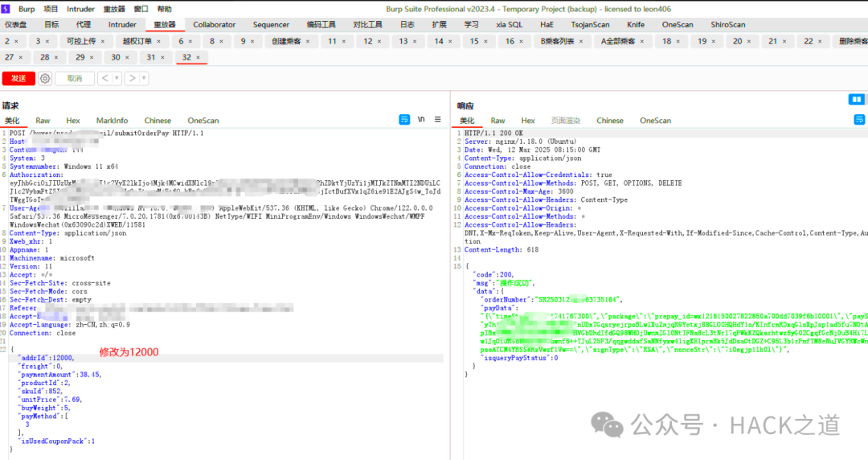The width and height of the screenshot is (868, 460).
Task: Toggle non-printable characters \n icon in request
Action: pos(421,120)
